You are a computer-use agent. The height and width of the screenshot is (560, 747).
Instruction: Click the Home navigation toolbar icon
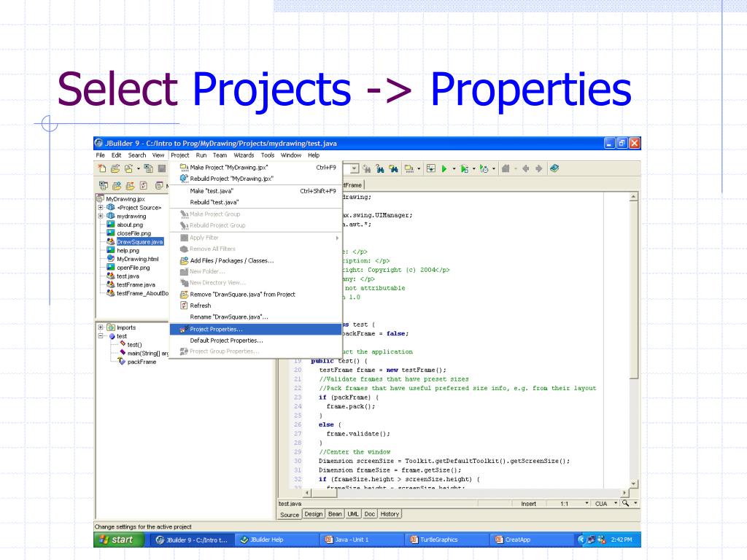[x=506, y=168]
